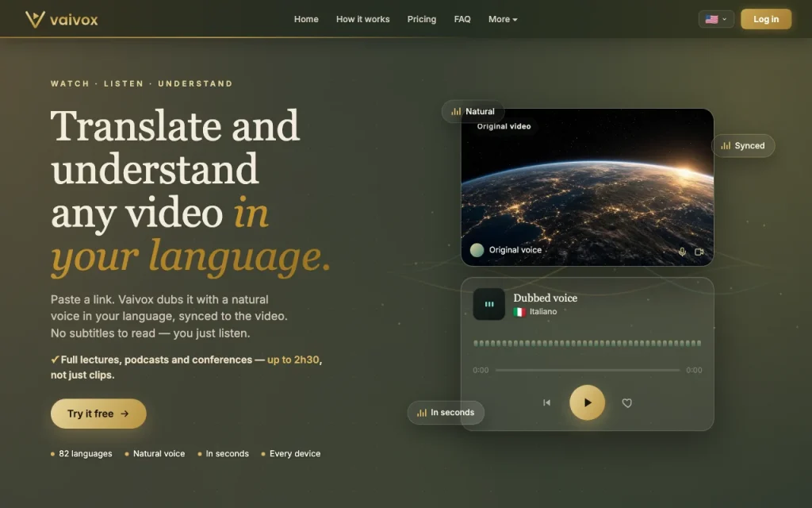Like the dubbed voice with the heart icon
Image resolution: width=812 pixels, height=508 pixels.
[626, 402]
